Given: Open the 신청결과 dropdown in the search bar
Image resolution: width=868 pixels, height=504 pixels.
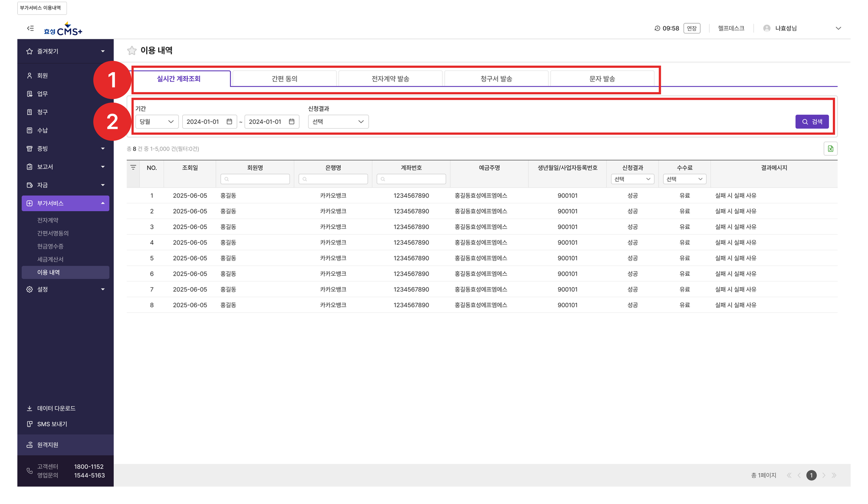Looking at the screenshot, I should pyautogui.click(x=338, y=122).
